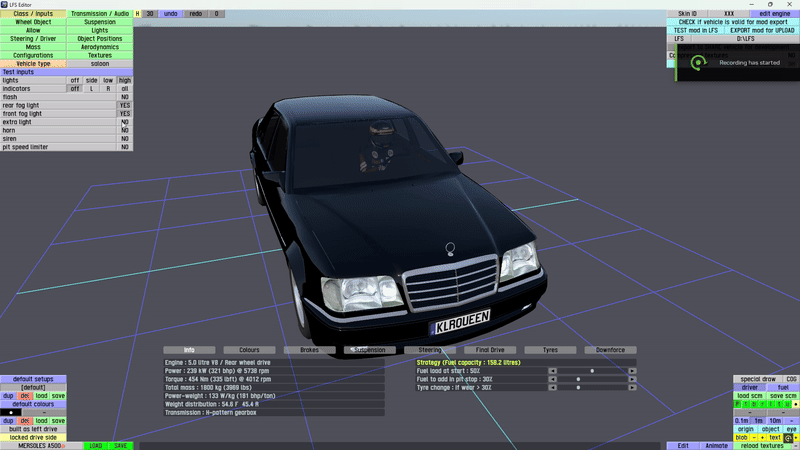The width and height of the screenshot is (800, 450).
Task: Increase fuel load at start with right arrow
Action: tap(632, 371)
